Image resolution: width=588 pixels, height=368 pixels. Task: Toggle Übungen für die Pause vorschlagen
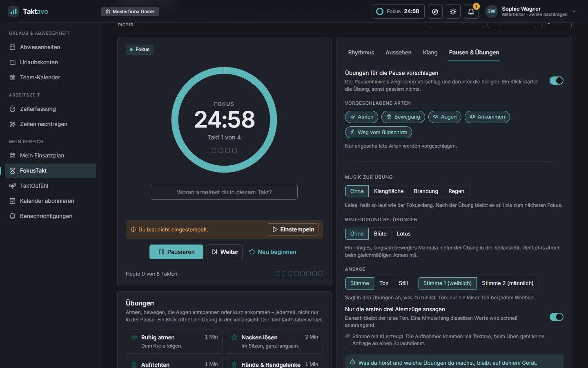click(x=556, y=81)
